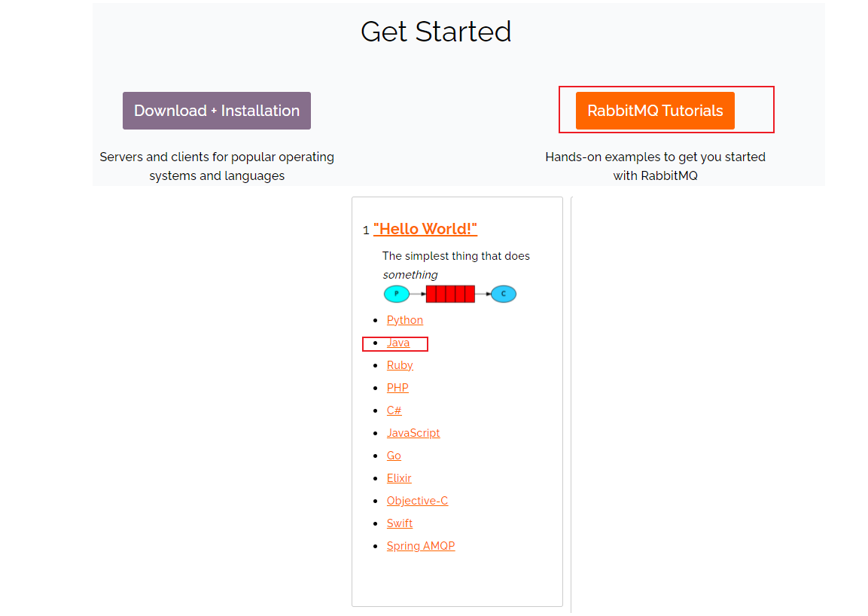Open the PHP tutorial link
The width and height of the screenshot is (868, 616).
point(397,388)
